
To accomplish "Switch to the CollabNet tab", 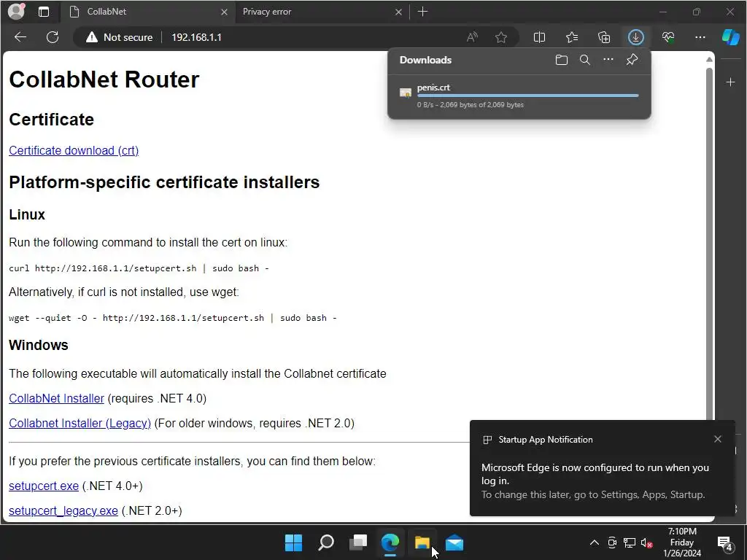I will 147,12.
